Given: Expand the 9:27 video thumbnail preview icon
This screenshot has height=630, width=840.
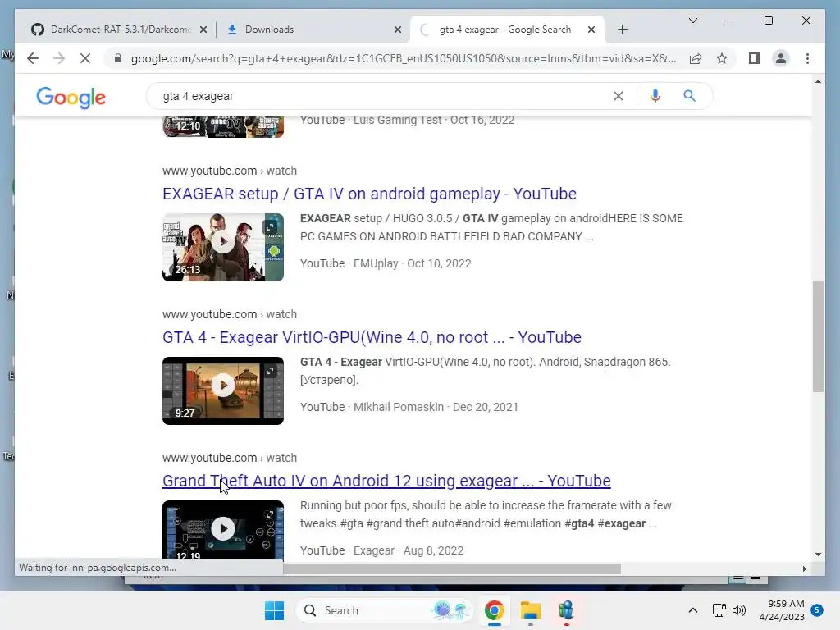Looking at the screenshot, I should click(x=270, y=371).
